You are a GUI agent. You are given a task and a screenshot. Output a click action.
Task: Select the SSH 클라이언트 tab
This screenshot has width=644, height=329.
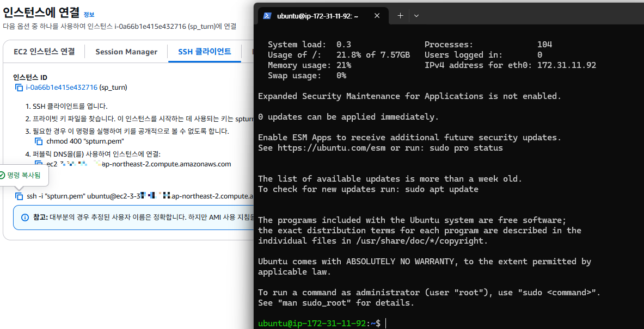205,52
